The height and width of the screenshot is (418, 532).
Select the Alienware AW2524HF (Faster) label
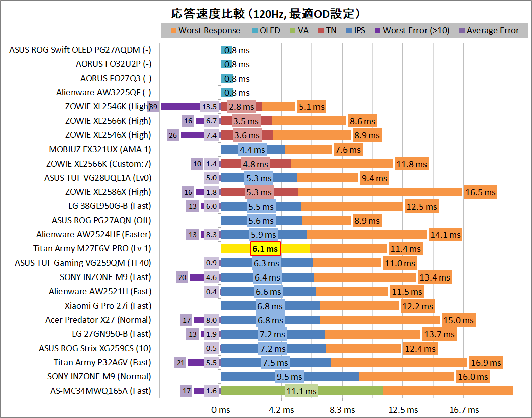(93, 235)
